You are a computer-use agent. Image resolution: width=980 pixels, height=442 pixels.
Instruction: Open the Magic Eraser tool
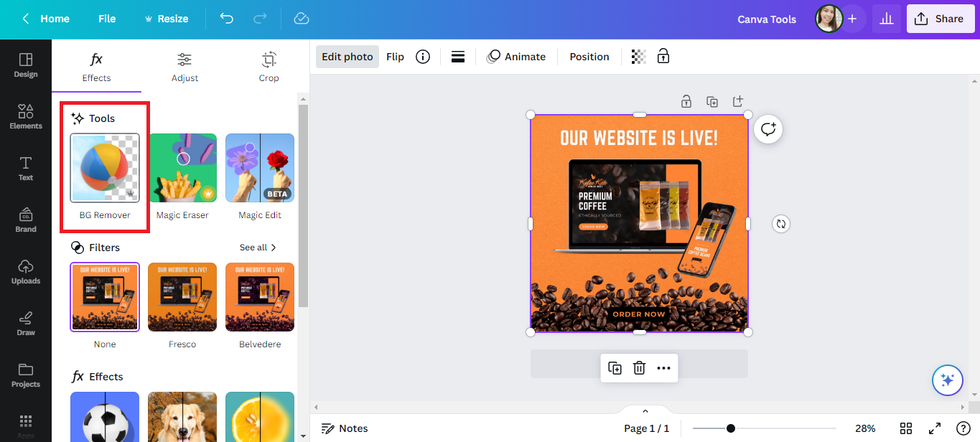182,168
